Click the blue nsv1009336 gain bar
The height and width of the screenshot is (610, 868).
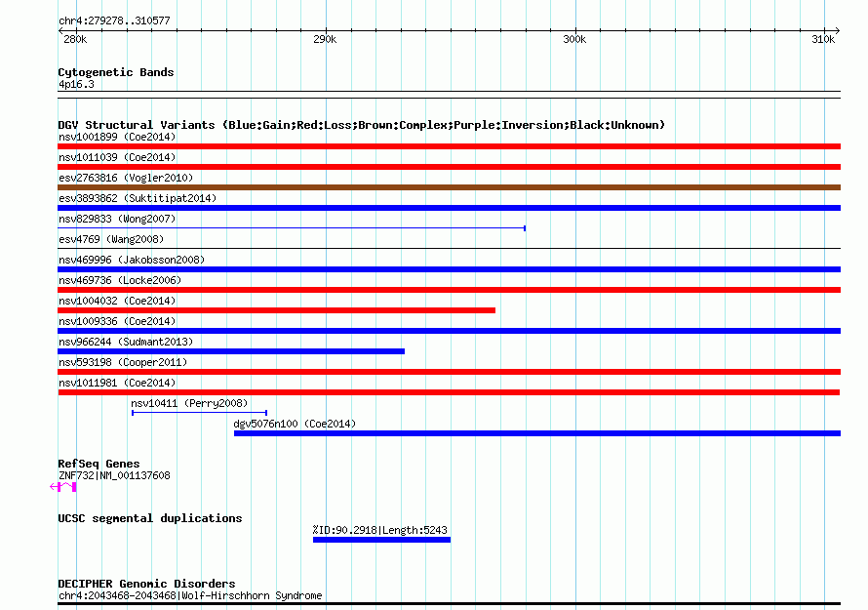pyautogui.click(x=449, y=331)
